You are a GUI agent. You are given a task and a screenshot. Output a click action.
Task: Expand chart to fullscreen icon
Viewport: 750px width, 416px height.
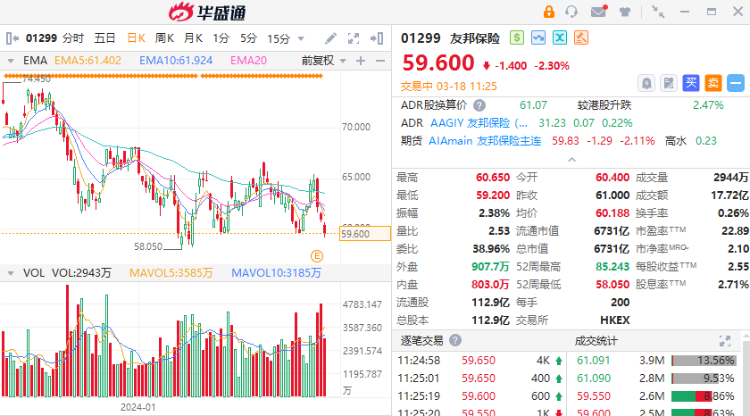coord(353,38)
